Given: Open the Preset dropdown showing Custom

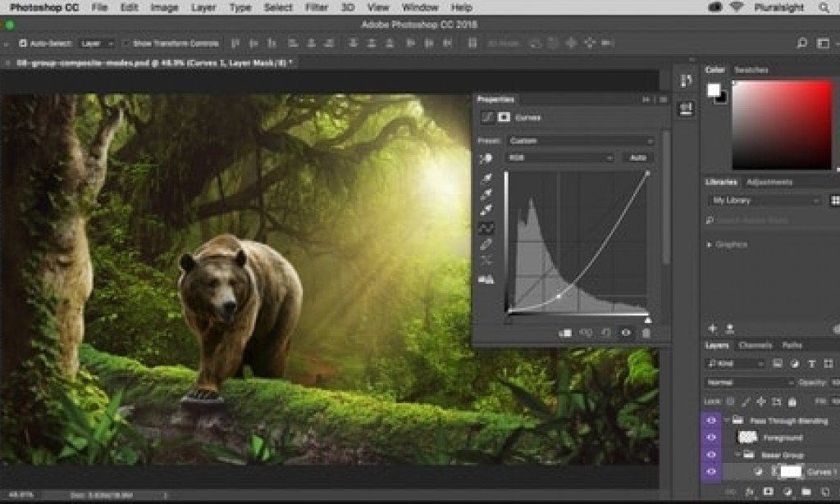Looking at the screenshot, I should coord(580,141).
